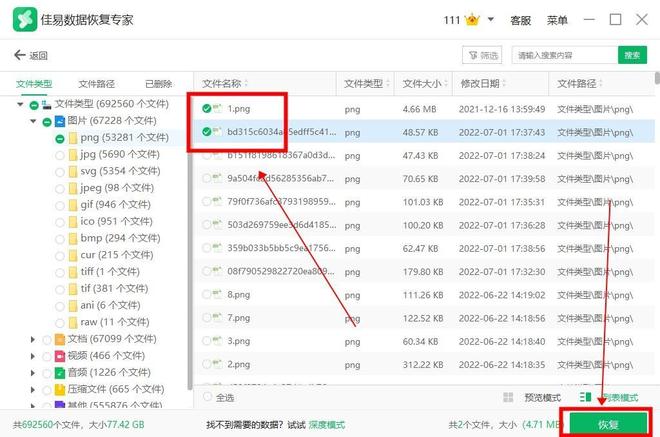Focus the search input field

coord(565,55)
